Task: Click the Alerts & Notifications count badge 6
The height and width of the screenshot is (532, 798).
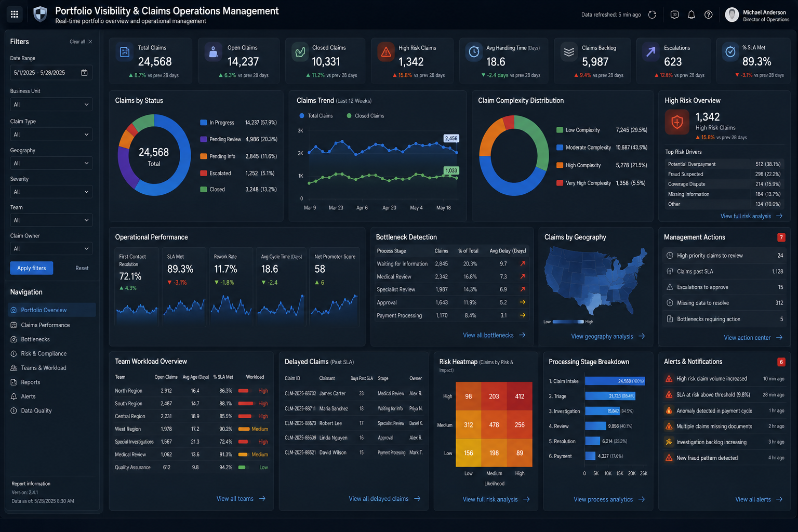Action: click(x=781, y=362)
